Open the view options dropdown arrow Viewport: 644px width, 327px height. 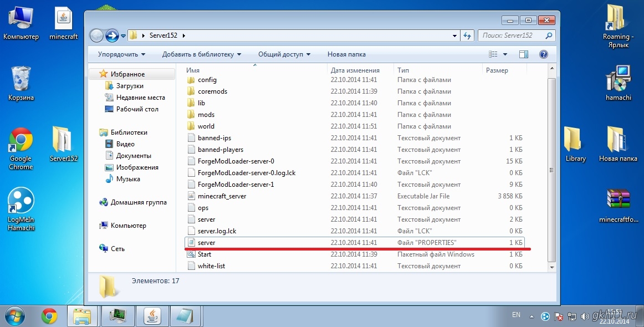(x=505, y=54)
